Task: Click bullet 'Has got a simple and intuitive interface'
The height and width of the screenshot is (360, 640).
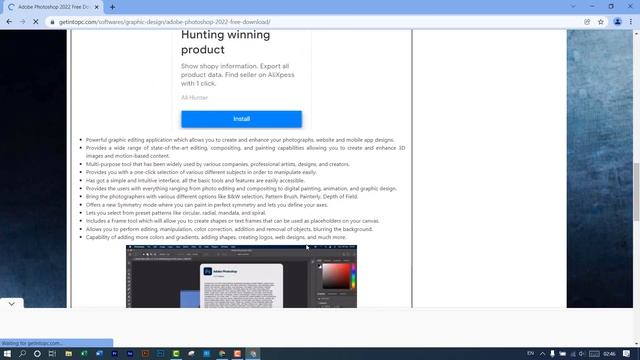Action: (x=195, y=180)
